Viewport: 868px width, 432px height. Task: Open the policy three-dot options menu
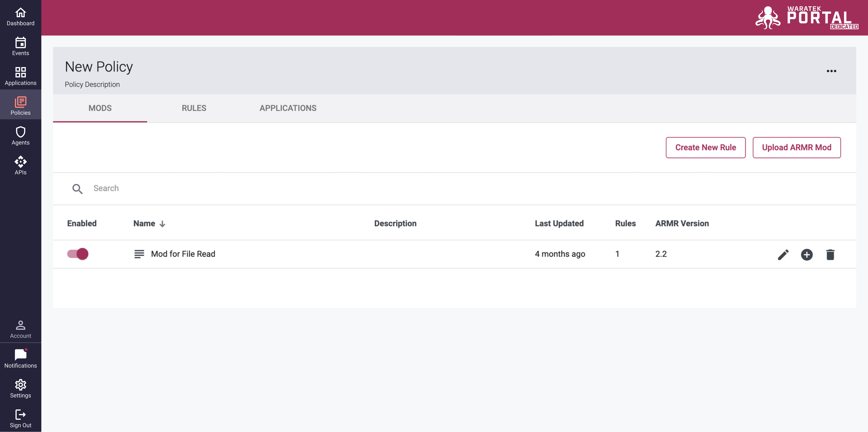831,71
